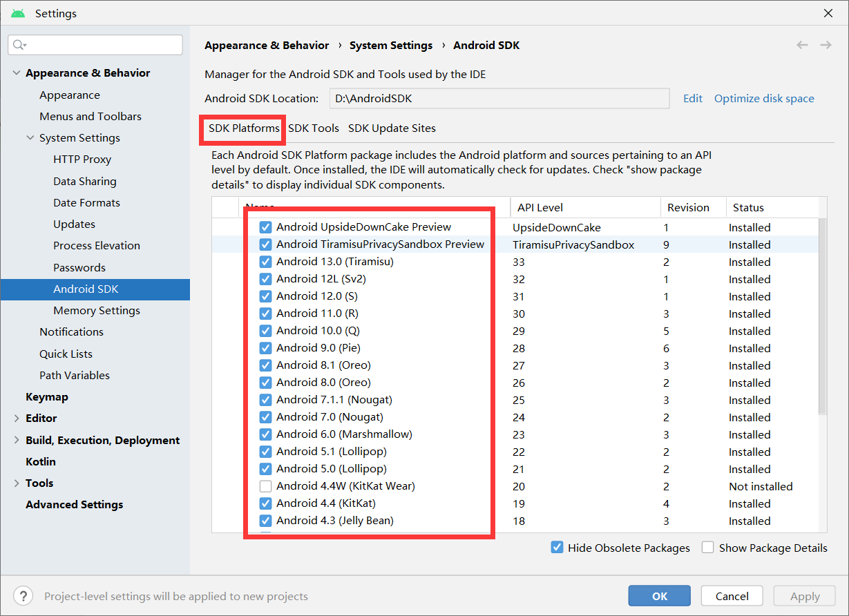Select the Android 7.1.1 (Nougat) row name

coord(334,400)
